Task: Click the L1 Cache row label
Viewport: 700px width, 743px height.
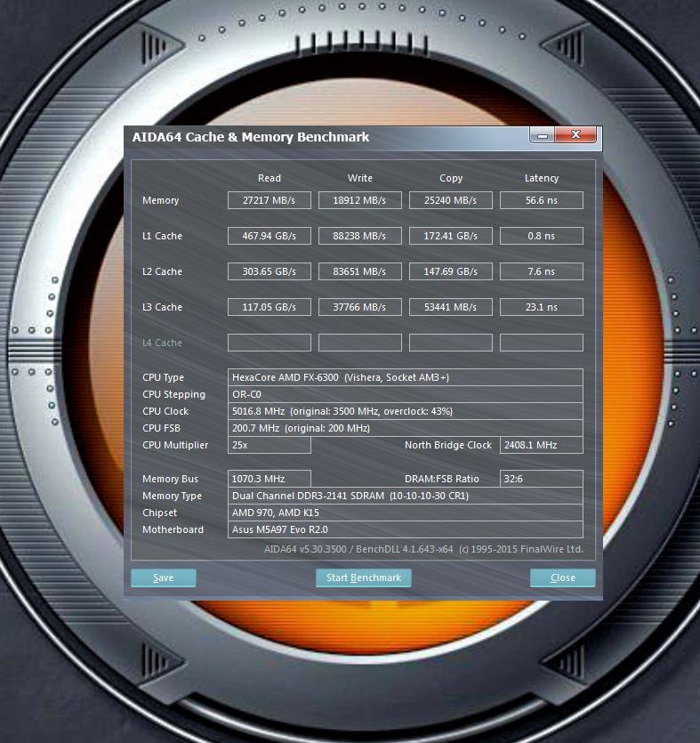Action: tap(162, 236)
